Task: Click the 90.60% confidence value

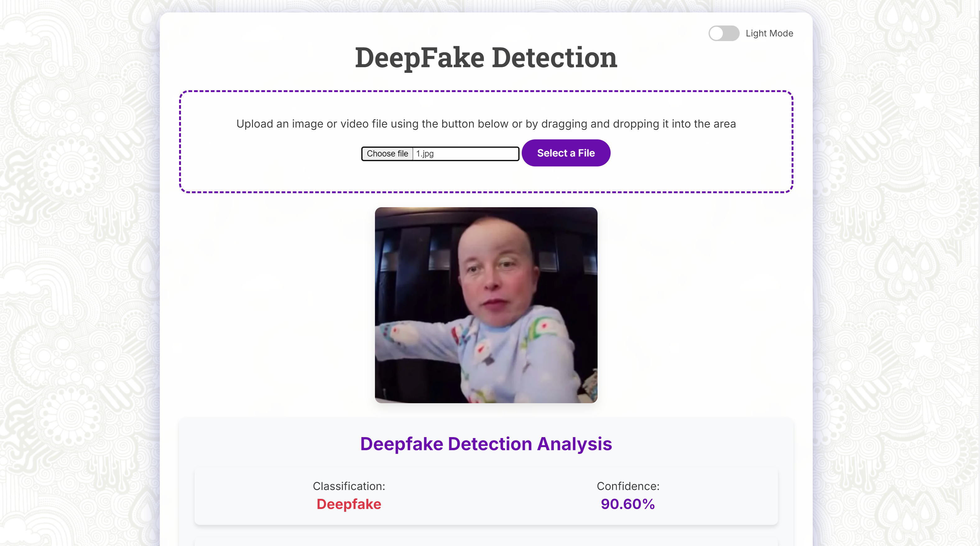Action: (x=628, y=504)
